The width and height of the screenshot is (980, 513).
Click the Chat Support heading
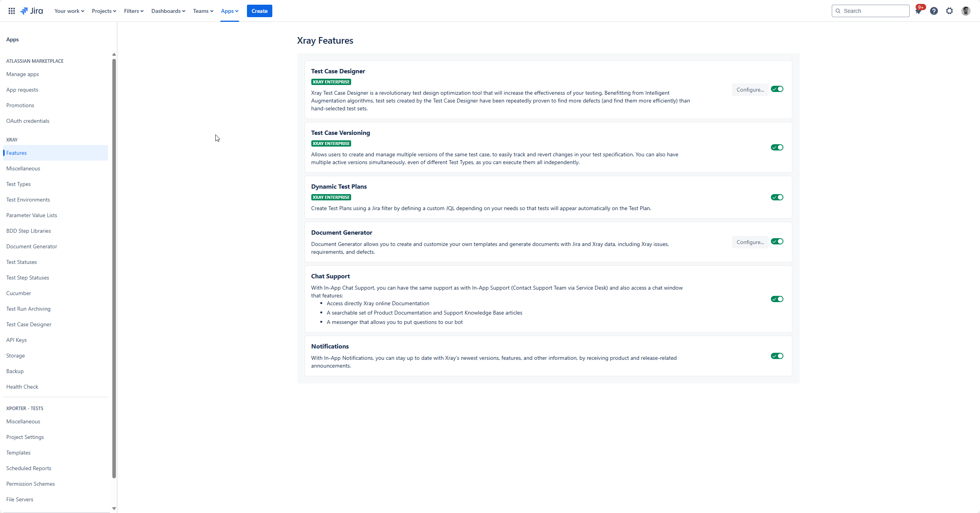pyautogui.click(x=330, y=276)
